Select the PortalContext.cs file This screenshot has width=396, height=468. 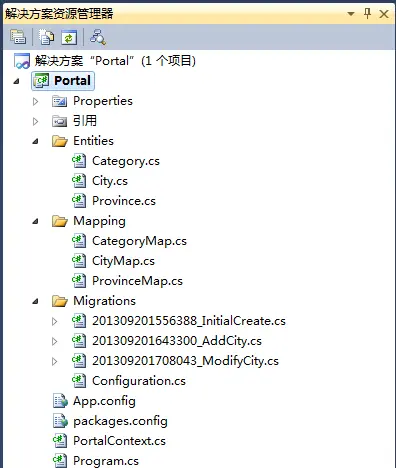(119, 441)
